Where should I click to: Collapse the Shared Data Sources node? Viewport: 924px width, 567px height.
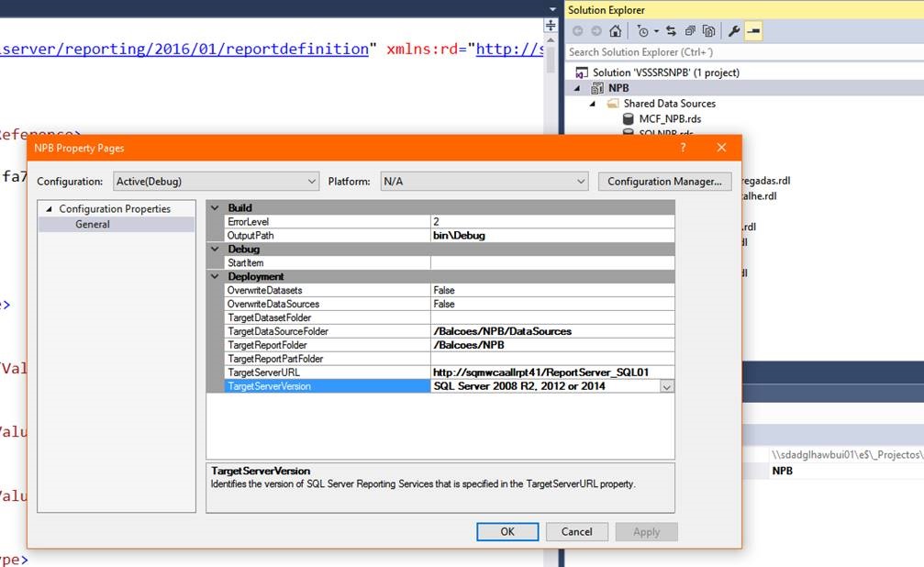click(x=593, y=103)
